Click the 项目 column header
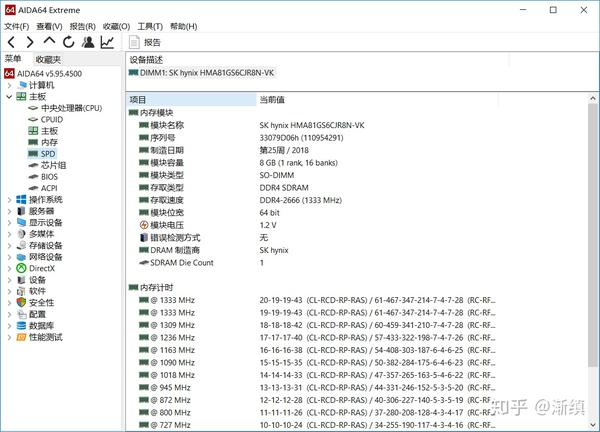 point(191,99)
